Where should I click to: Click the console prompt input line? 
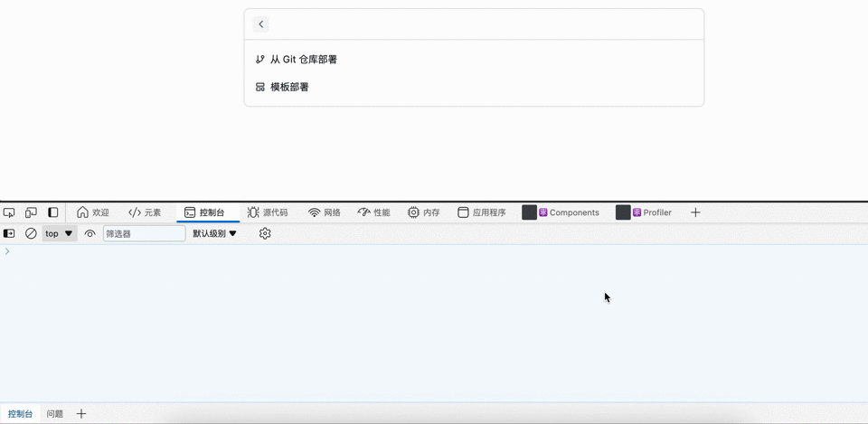pyautogui.click(x=434, y=251)
